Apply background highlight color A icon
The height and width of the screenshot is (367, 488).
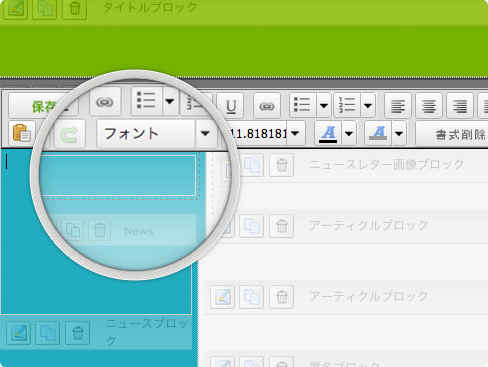(x=378, y=133)
